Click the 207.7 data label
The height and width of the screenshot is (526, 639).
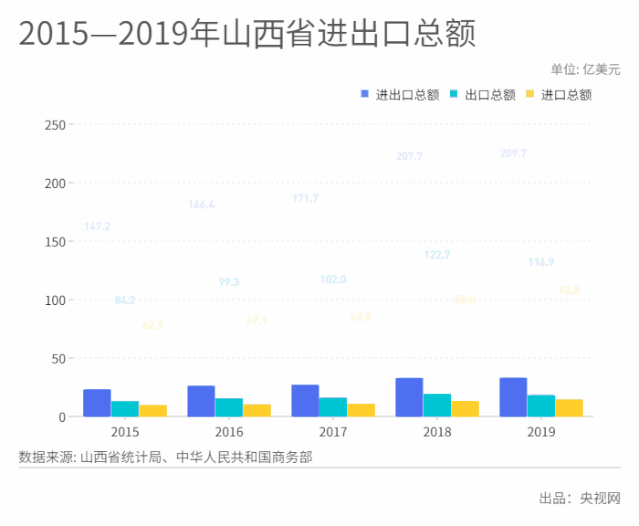(x=409, y=156)
